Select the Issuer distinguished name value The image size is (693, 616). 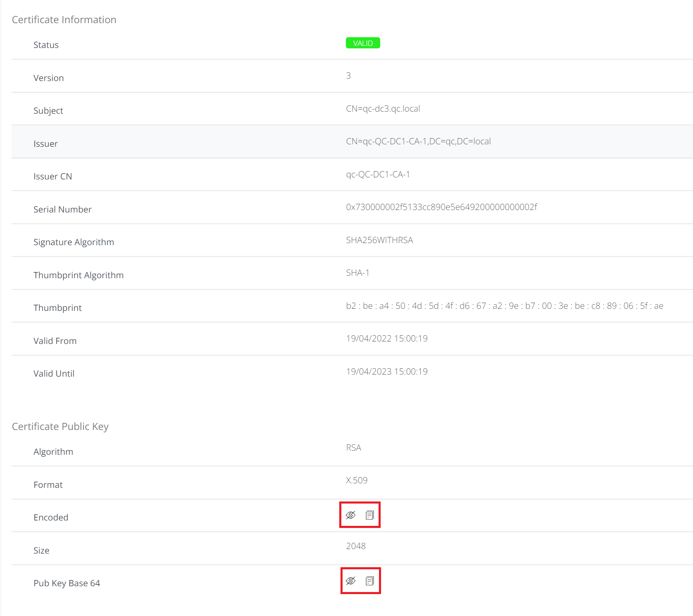(418, 141)
